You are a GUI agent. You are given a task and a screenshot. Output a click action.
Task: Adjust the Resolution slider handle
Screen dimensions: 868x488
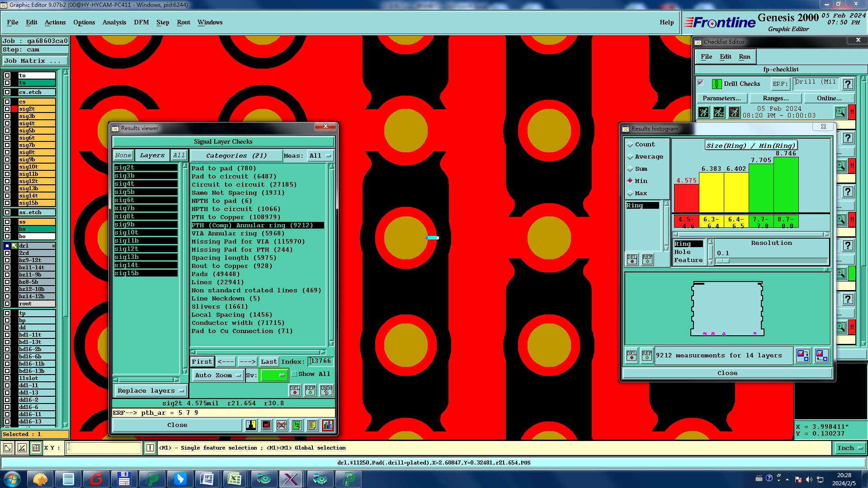pyautogui.click(x=723, y=261)
